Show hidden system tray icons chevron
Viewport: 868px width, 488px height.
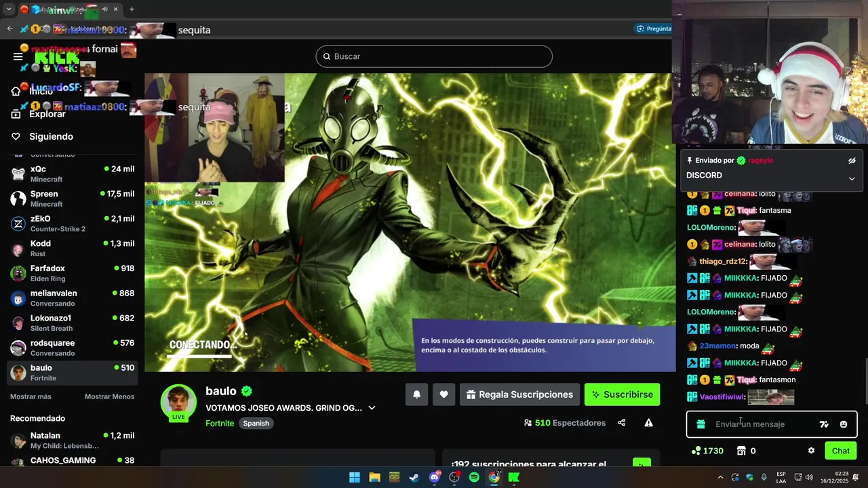720,477
